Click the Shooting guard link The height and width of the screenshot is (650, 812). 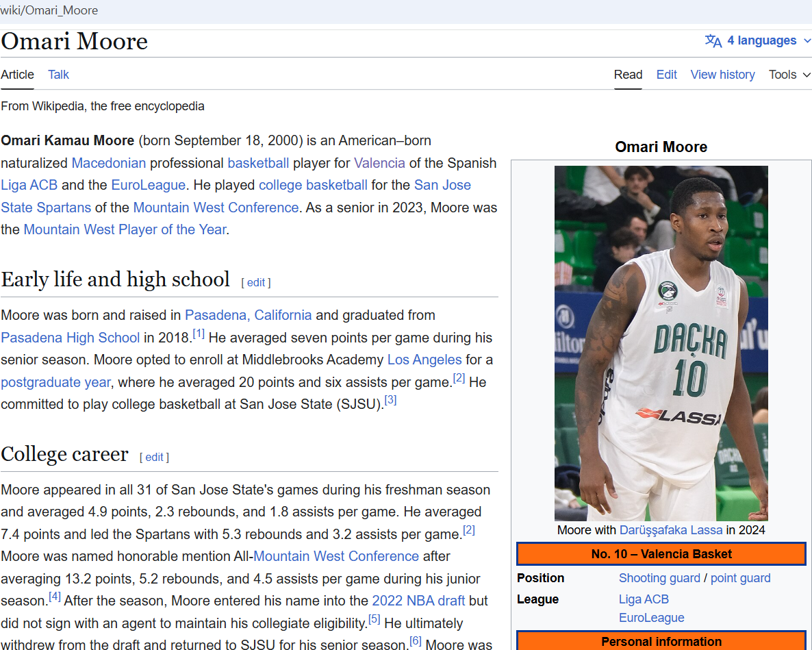tap(659, 578)
